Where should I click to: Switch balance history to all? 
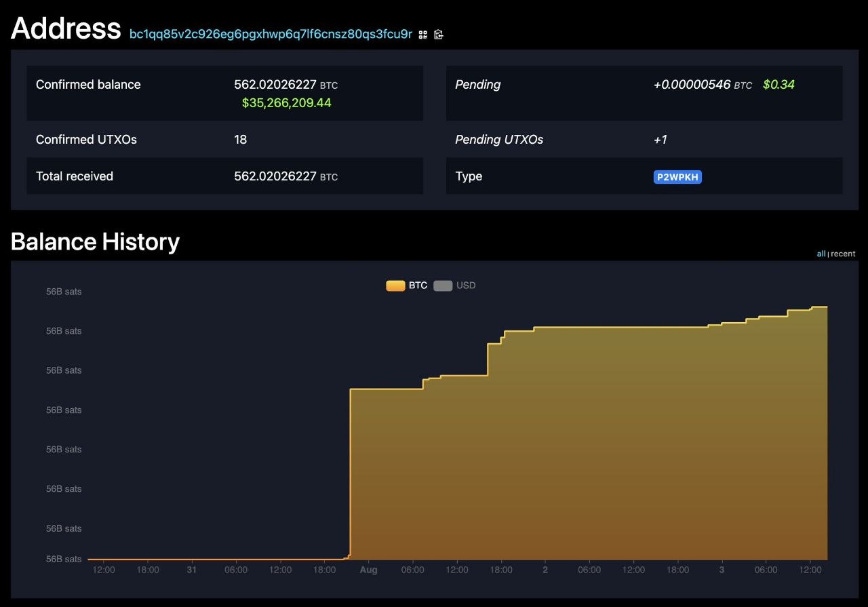[821, 254]
